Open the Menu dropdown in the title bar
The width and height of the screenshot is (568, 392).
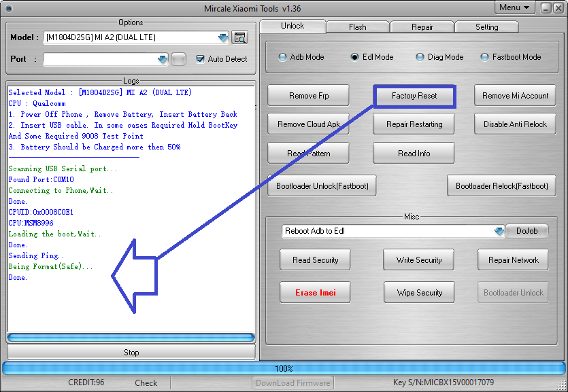[514, 7]
